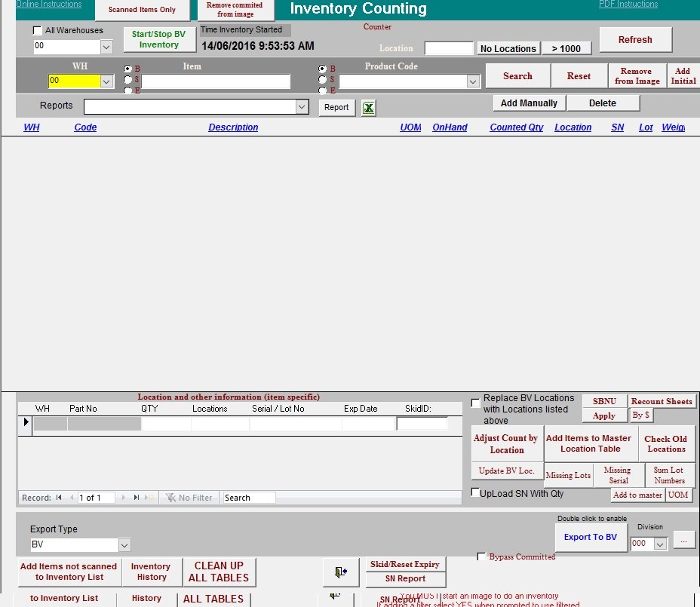Sort by Counted Qty column header

pyautogui.click(x=517, y=127)
